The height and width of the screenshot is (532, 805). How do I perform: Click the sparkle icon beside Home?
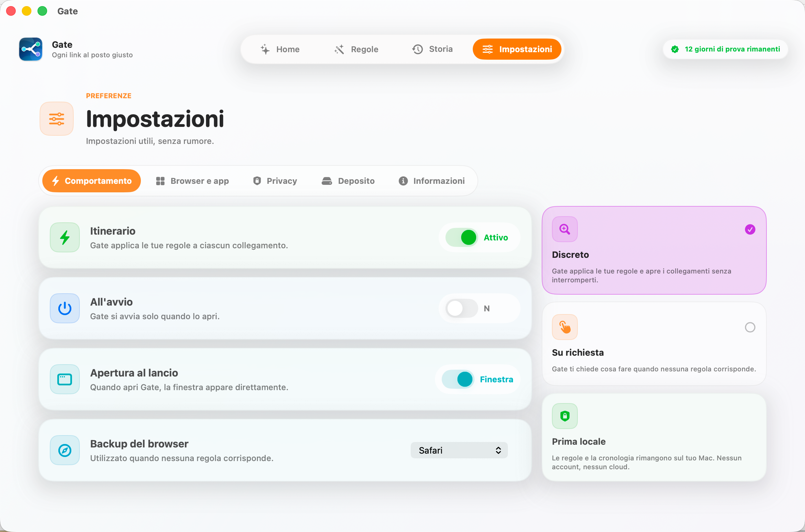pos(265,49)
